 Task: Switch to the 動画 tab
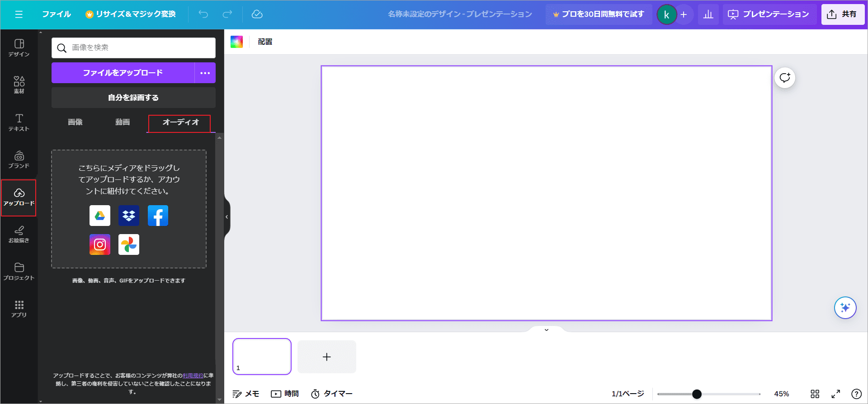123,122
